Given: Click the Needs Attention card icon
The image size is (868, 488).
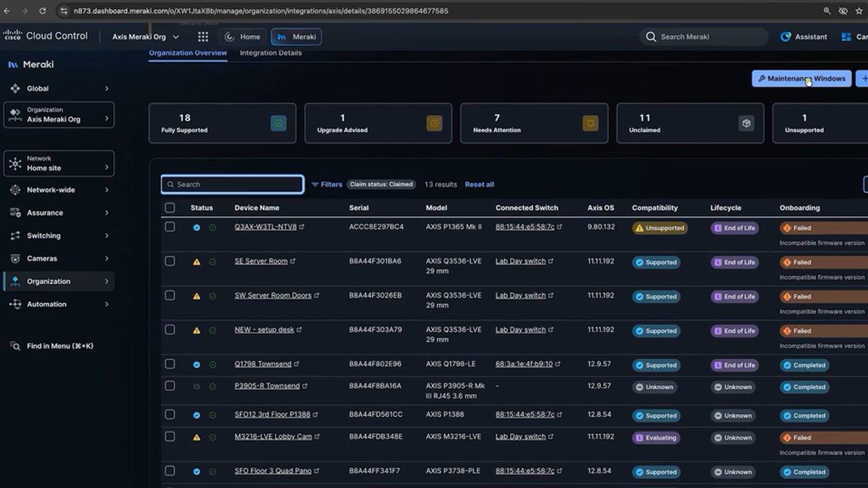Looking at the screenshot, I should [590, 123].
